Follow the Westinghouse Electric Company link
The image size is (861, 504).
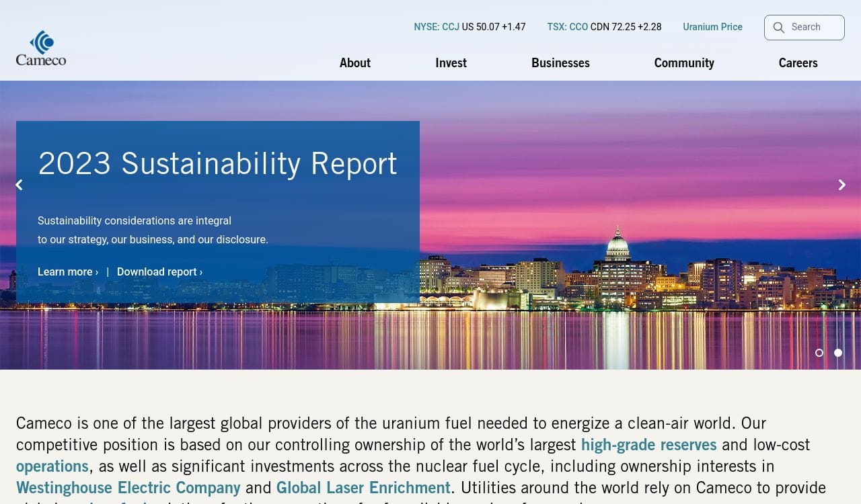(x=128, y=488)
